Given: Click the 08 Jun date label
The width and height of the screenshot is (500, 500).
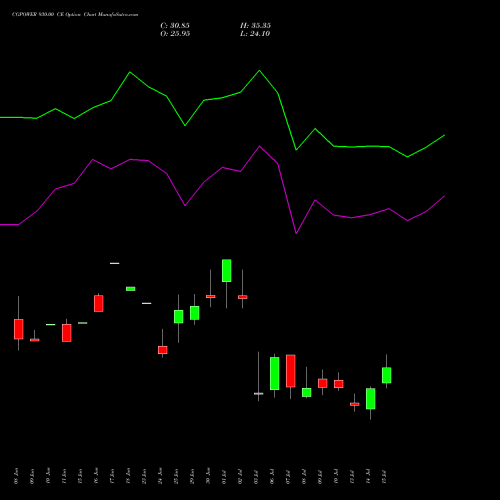Looking at the screenshot, I should tap(16, 476).
